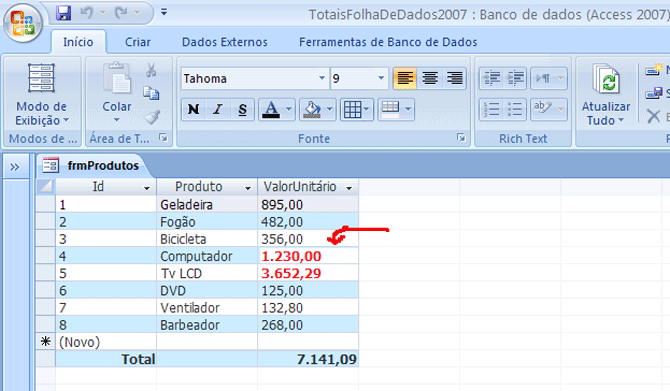Click the 7.141,09 total cell
Screen dimensions: 670x391
pos(308,359)
